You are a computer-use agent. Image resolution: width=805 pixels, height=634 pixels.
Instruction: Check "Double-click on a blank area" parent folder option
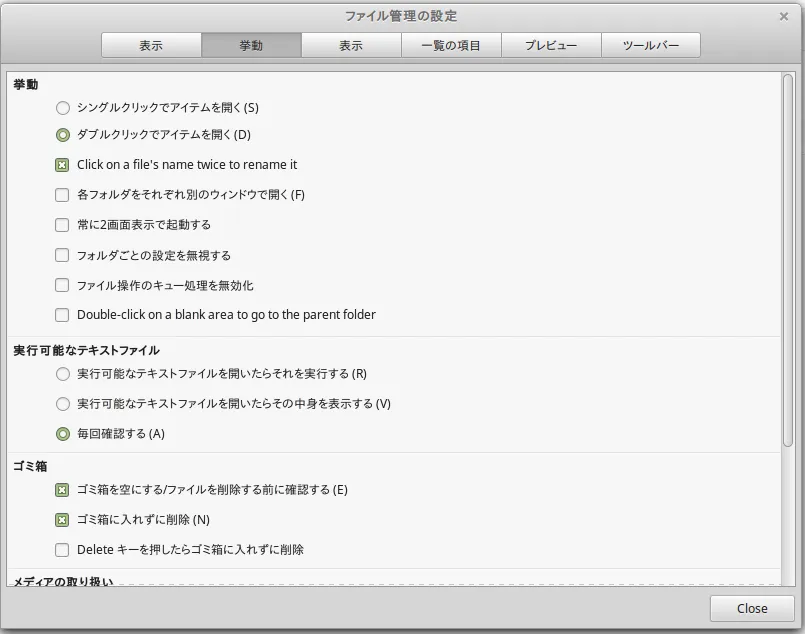click(62, 315)
